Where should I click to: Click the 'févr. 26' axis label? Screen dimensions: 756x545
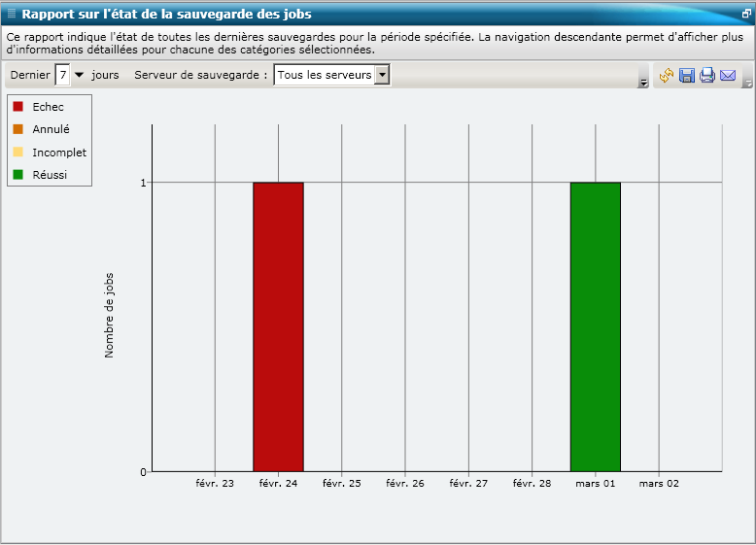pos(405,484)
